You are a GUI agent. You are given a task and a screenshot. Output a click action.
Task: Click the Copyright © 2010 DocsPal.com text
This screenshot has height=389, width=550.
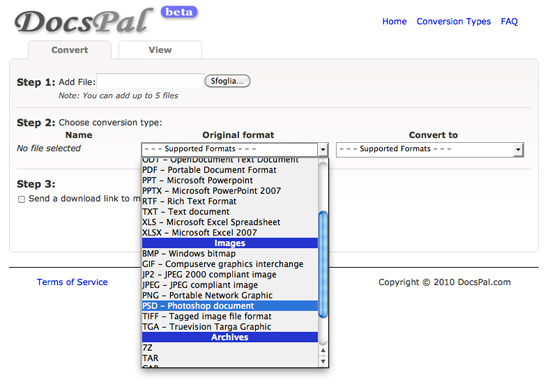point(444,282)
